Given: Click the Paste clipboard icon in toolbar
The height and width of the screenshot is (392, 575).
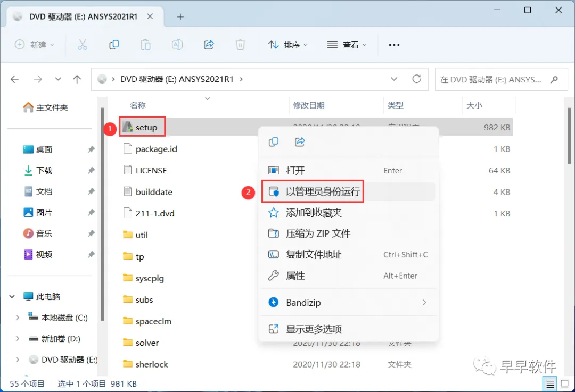Looking at the screenshot, I should (x=145, y=45).
